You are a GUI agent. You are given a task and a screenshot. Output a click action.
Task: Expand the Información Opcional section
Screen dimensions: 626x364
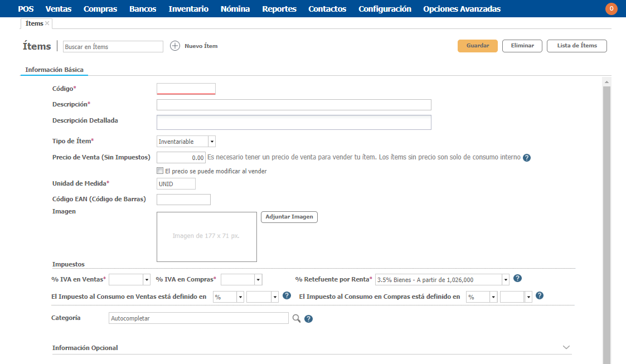click(x=566, y=347)
